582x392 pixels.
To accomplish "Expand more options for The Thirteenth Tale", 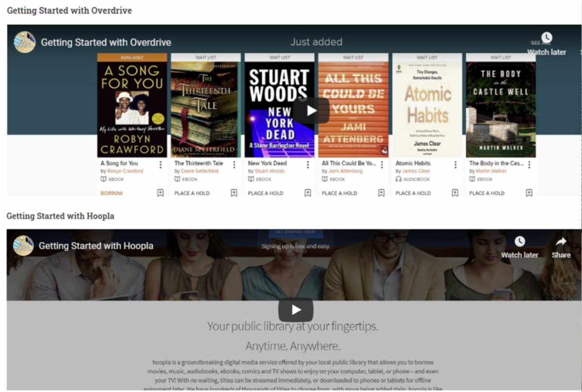I will [x=234, y=165].
